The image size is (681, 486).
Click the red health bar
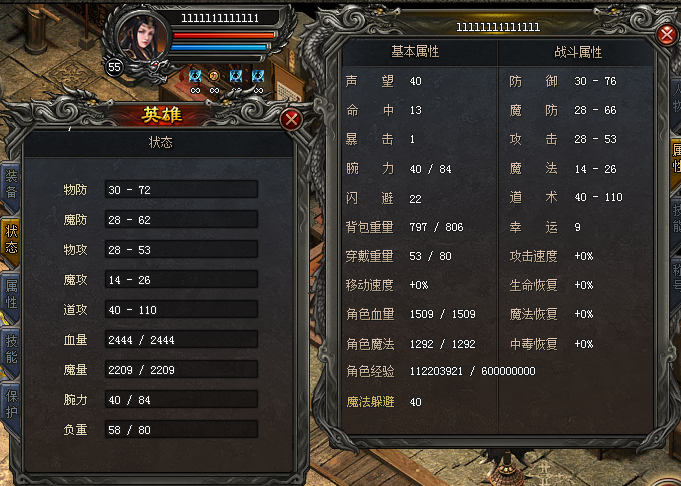[x=224, y=35]
